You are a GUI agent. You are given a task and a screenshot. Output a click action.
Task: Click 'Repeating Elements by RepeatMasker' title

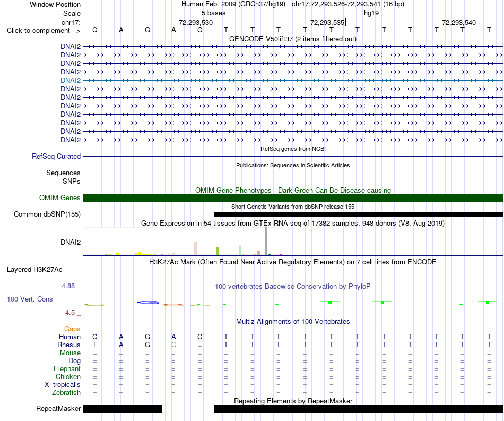pos(293,401)
